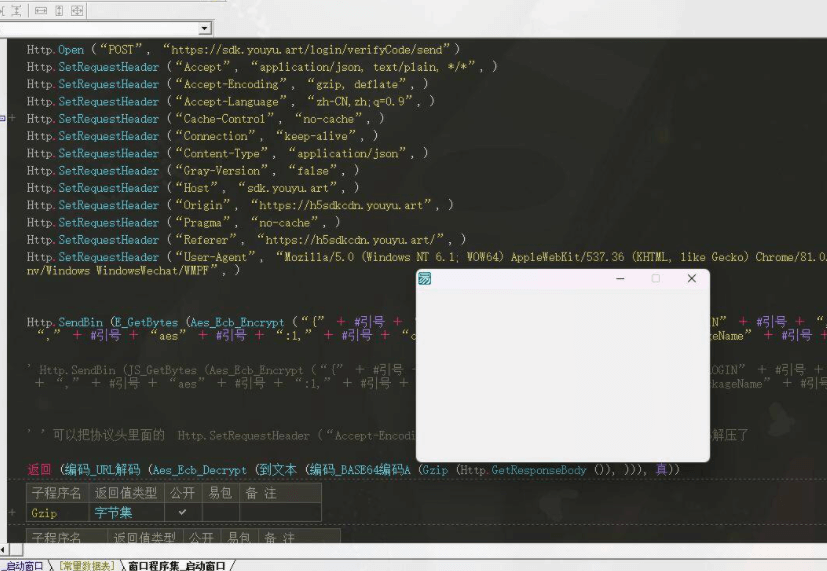Click the "Referer" header line
Screen dimensions: 827x571
tap(246, 240)
